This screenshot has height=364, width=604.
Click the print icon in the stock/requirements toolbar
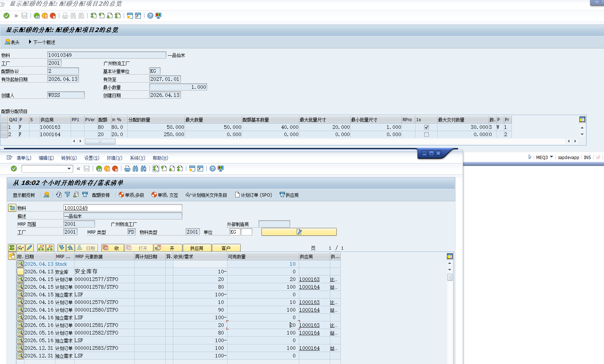(x=127, y=169)
